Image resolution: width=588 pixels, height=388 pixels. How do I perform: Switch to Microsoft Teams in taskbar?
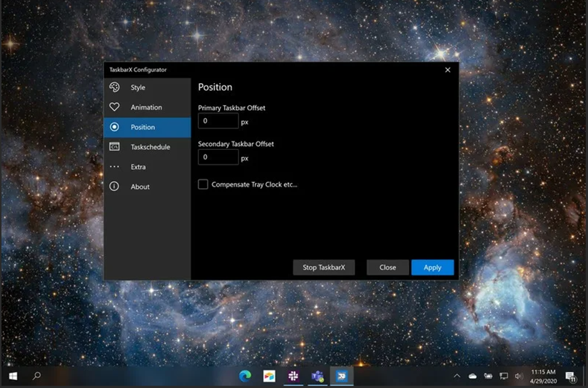click(x=318, y=376)
